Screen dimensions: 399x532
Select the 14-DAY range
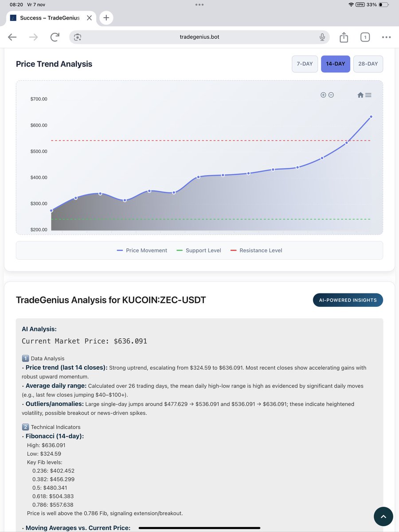[336, 64]
